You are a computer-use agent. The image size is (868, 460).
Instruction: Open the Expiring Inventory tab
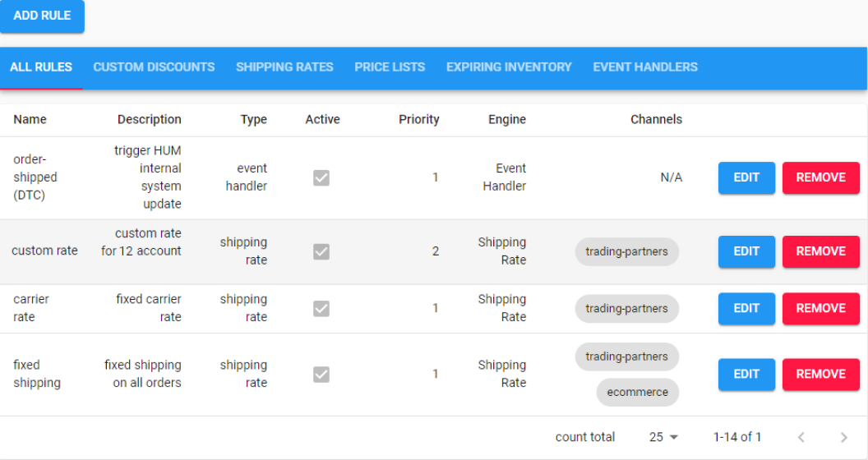(509, 67)
